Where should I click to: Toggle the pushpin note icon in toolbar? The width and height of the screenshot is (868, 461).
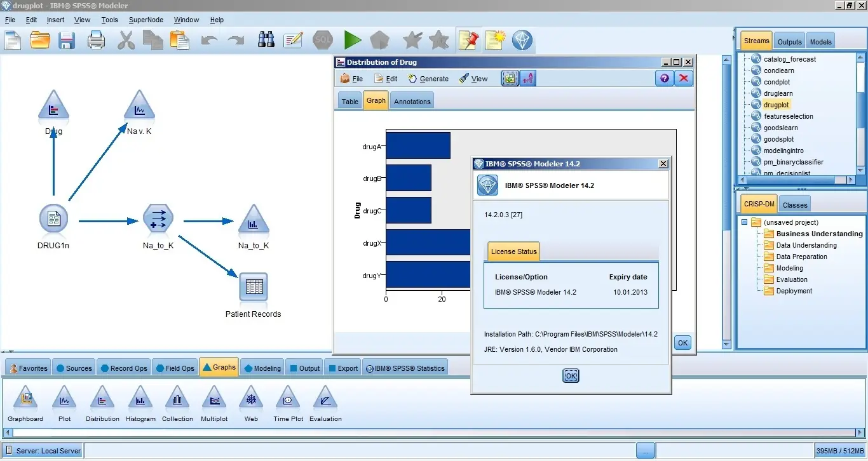coord(469,41)
